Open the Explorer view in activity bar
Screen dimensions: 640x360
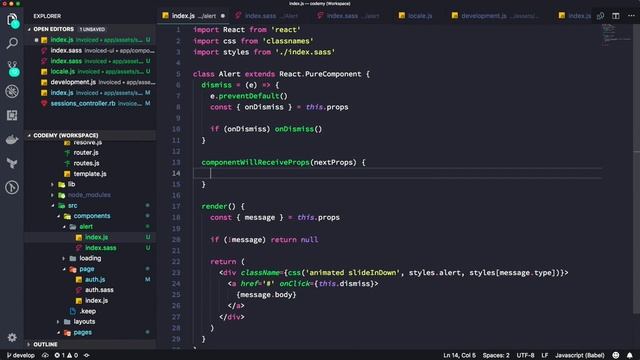click(x=12, y=20)
